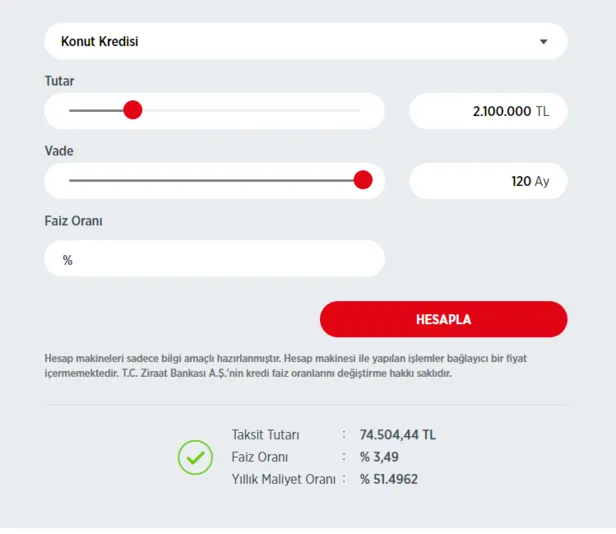Viewport: 616px width, 534px height.
Task: Click the red Tutar slider handle
Action: (x=133, y=110)
